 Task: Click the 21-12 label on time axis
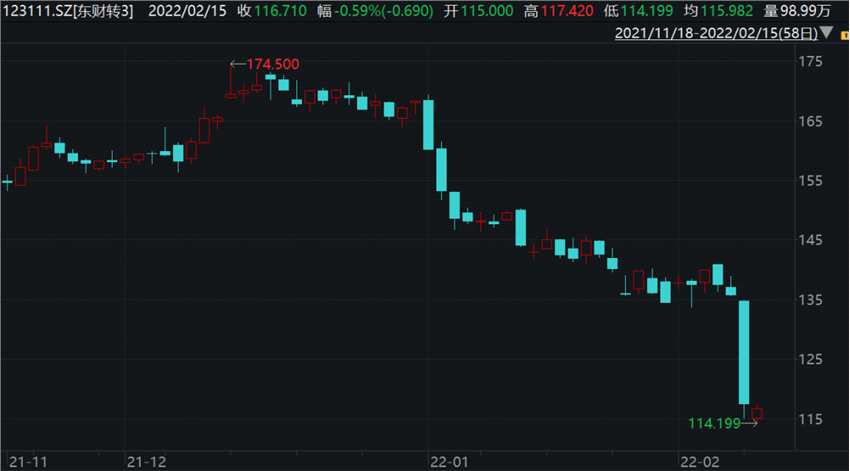[146, 462]
